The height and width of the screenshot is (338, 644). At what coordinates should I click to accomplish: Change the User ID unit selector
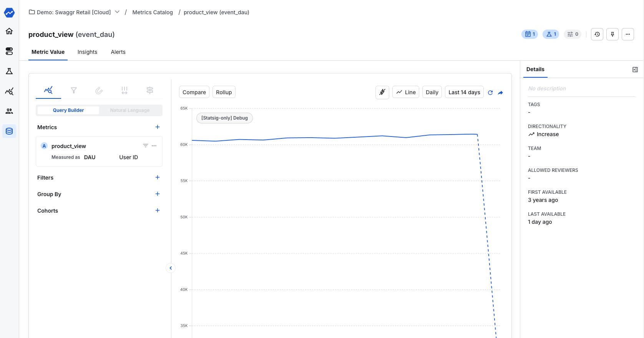point(129,157)
